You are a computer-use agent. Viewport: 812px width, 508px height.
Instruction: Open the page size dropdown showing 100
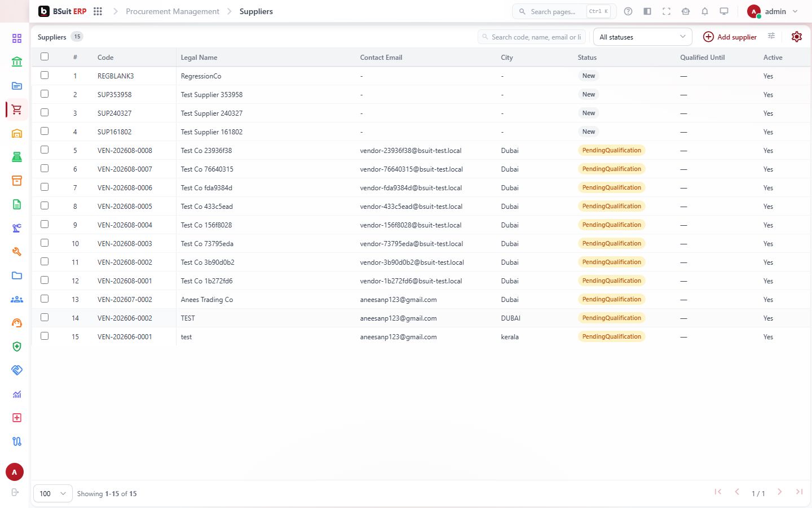[53, 493]
